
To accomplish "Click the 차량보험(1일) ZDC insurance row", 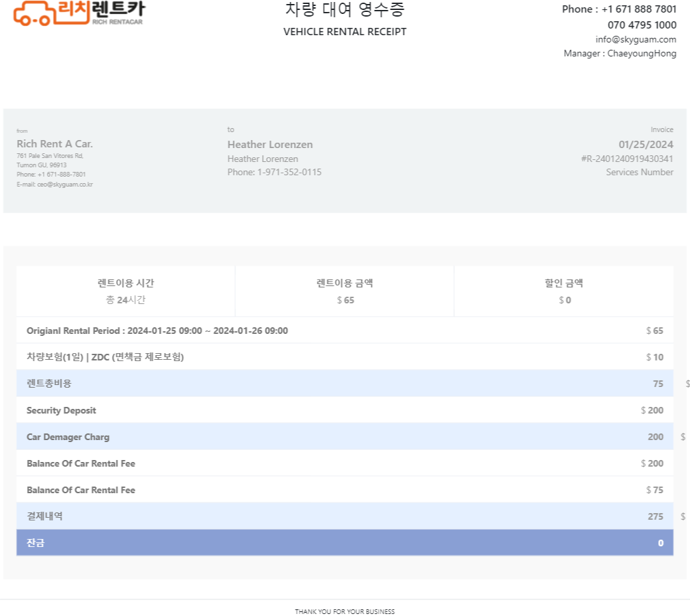I will point(344,357).
